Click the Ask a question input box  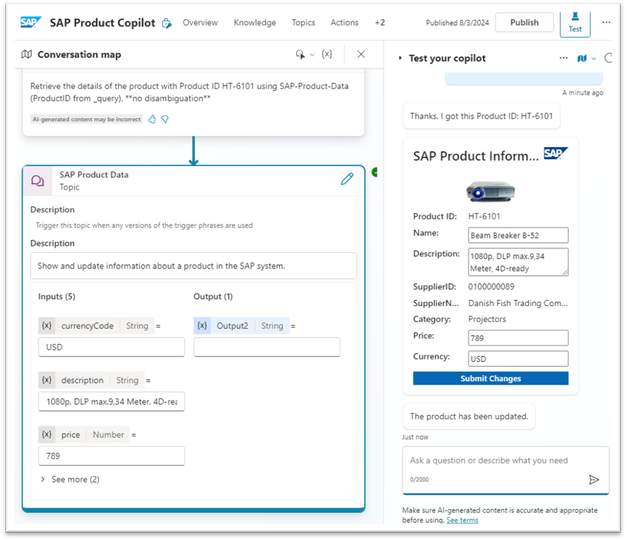tap(506, 470)
